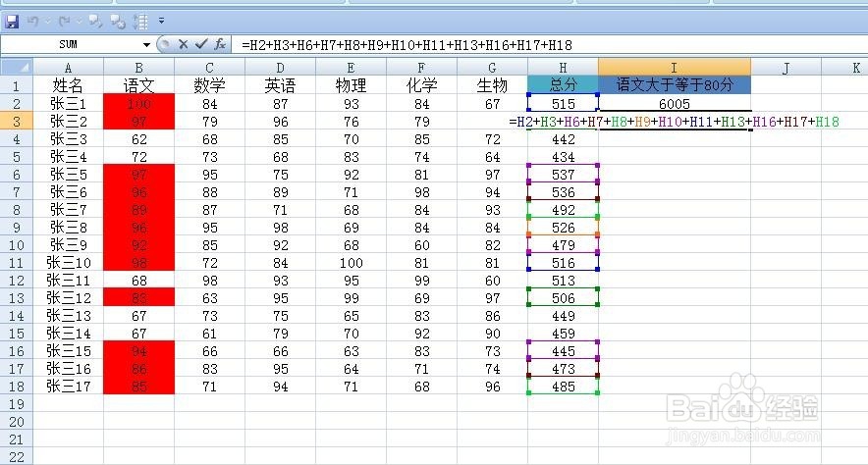Click header cell 数学
This screenshot has height=465, width=868.
click(209, 85)
